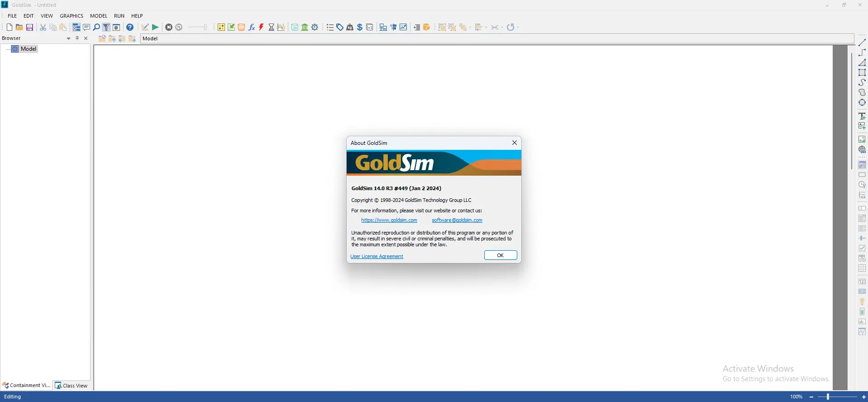Click the fx function icon
868x402 pixels.
(x=252, y=28)
